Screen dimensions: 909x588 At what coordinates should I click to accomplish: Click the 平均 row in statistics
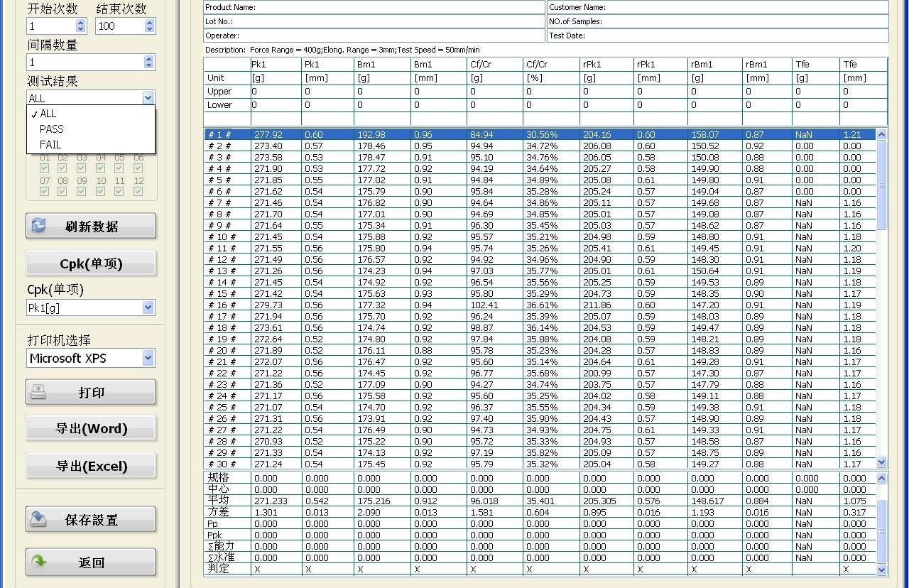(x=540, y=501)
